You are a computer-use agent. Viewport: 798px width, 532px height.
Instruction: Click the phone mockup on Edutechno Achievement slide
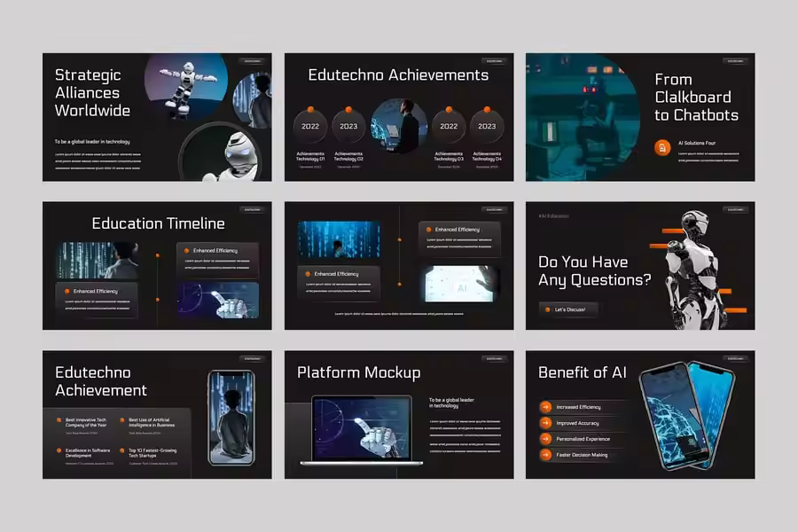click(231, 418)
